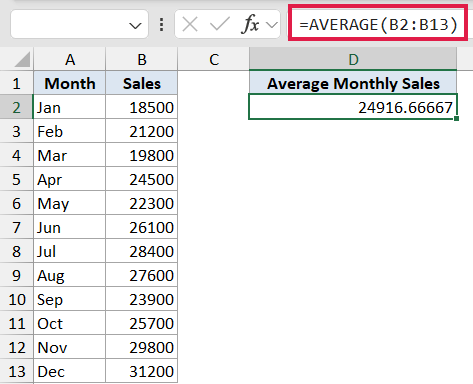Image resolution: width=473 pixels, height=384 pixels.
Task: Select the Sep cell
Action: point(70,299)
